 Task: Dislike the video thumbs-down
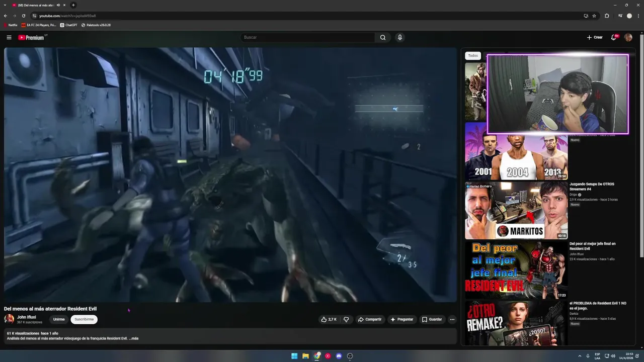346,319
